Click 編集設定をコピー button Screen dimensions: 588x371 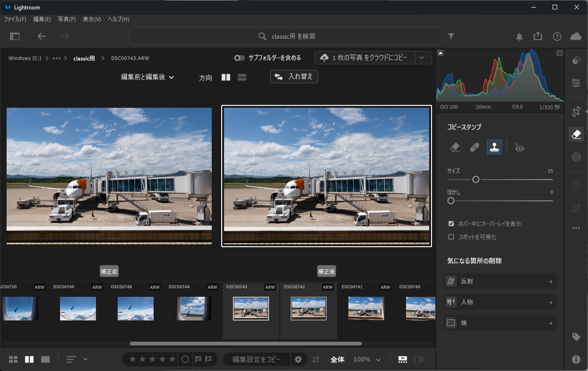(256, 359)
